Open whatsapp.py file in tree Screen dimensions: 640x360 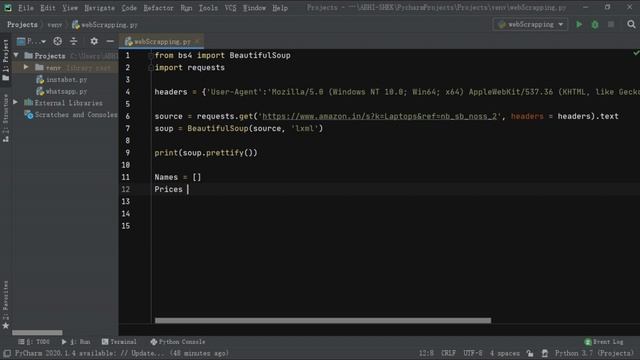click(x=62, y=91)
